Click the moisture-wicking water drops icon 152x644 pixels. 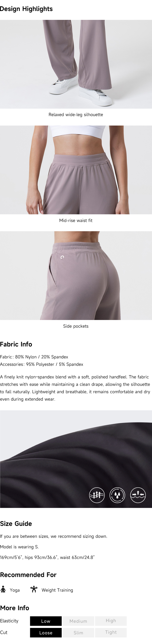[117, 495]
